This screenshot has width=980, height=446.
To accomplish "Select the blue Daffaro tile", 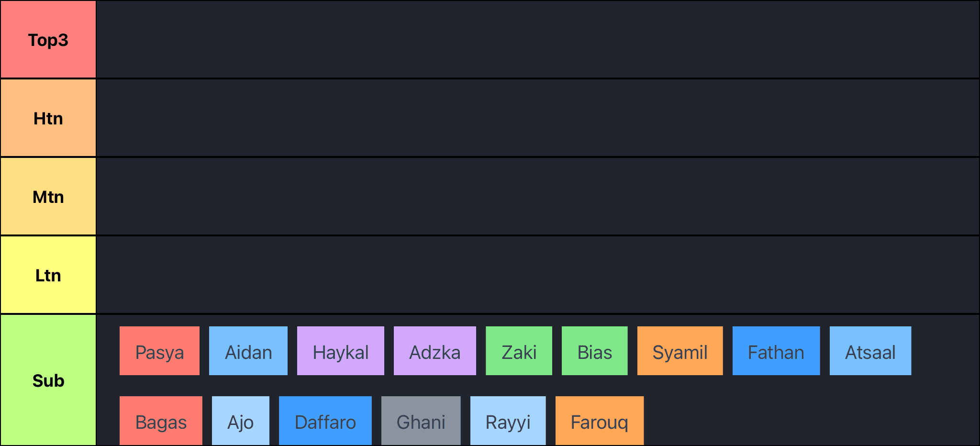I will coord(325,421).
